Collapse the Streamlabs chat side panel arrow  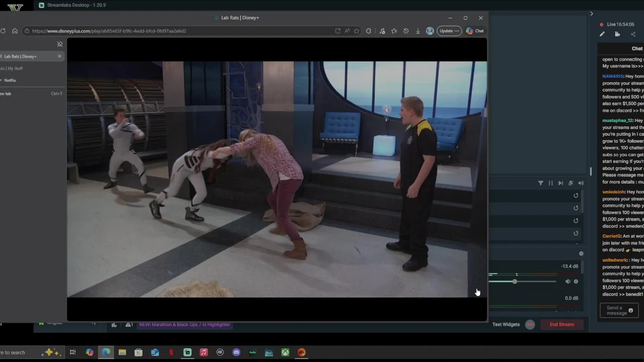592,14
